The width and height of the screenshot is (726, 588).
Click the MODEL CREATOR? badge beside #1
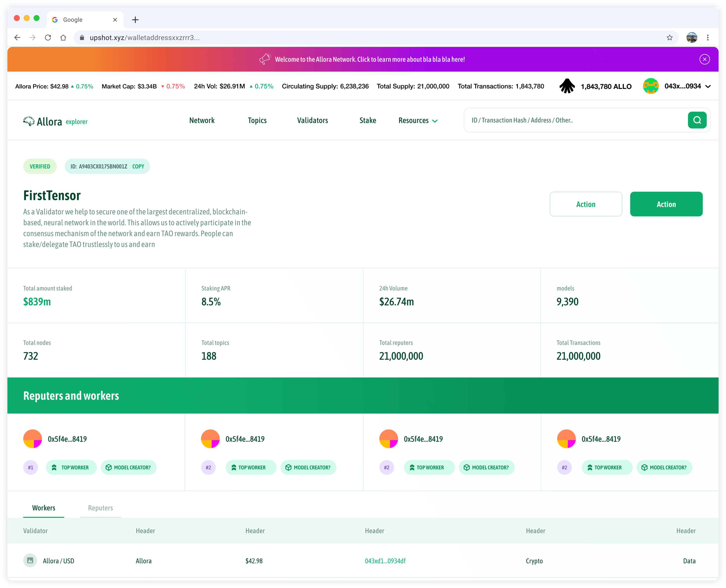pyautogui.click(x=129, y=467)
